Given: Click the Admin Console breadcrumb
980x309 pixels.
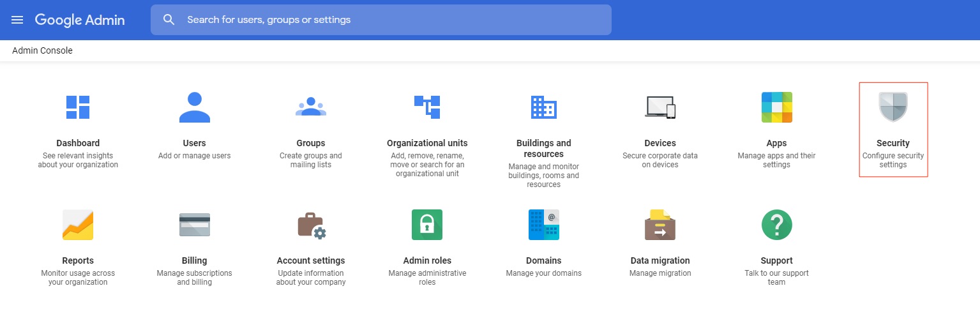Looking at the screenshot, I should [x=42, y=50].
